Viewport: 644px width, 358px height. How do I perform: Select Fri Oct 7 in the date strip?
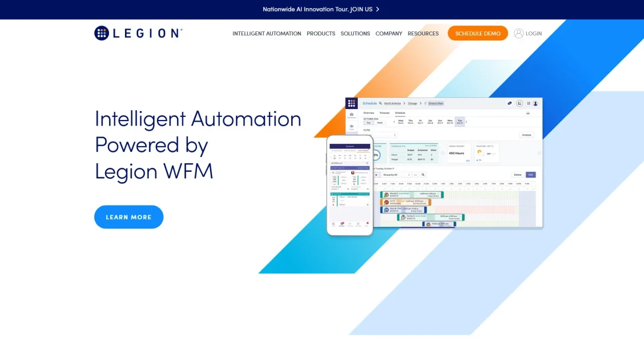tap(420, 122)
